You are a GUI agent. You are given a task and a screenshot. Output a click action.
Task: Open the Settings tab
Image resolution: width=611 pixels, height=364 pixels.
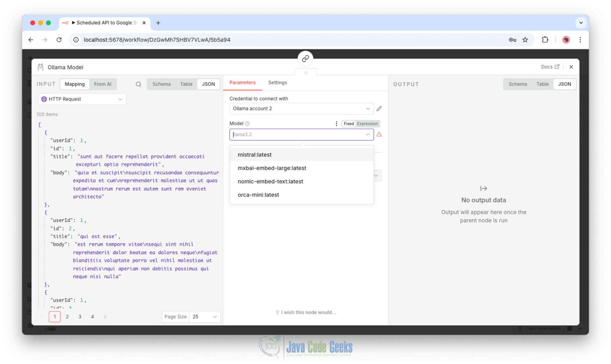277,83
